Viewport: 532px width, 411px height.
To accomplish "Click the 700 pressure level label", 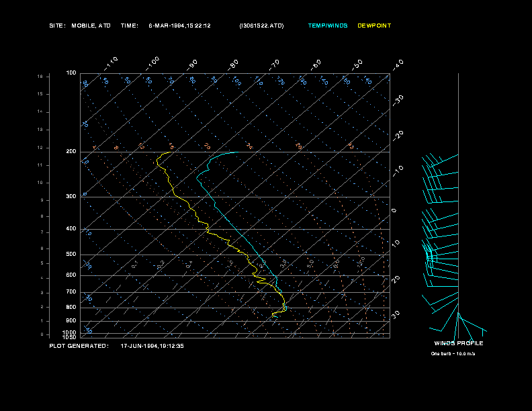I will point(71,292).
